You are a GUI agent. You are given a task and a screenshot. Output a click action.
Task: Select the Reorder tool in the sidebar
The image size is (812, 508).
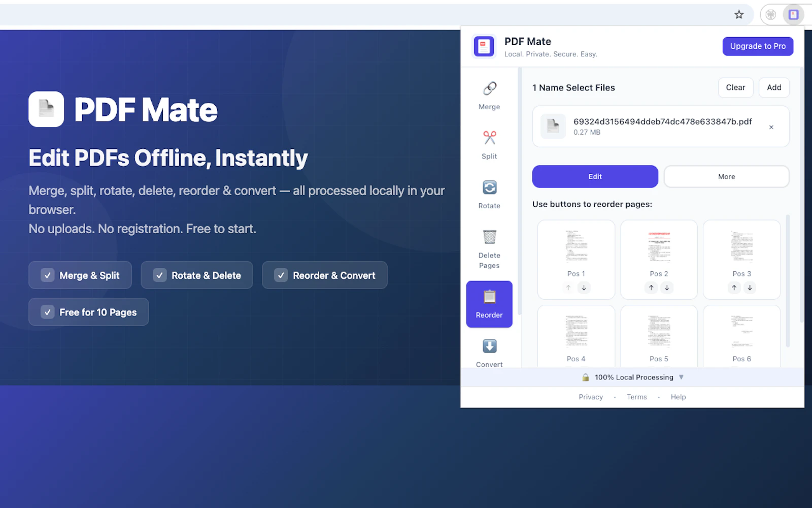click(x=489, y=304)
